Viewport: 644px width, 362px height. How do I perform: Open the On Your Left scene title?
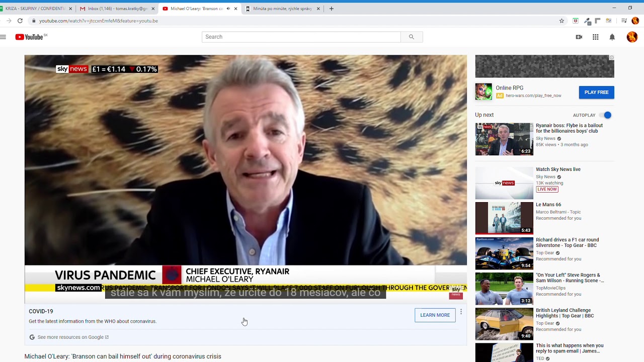(570, 278)
